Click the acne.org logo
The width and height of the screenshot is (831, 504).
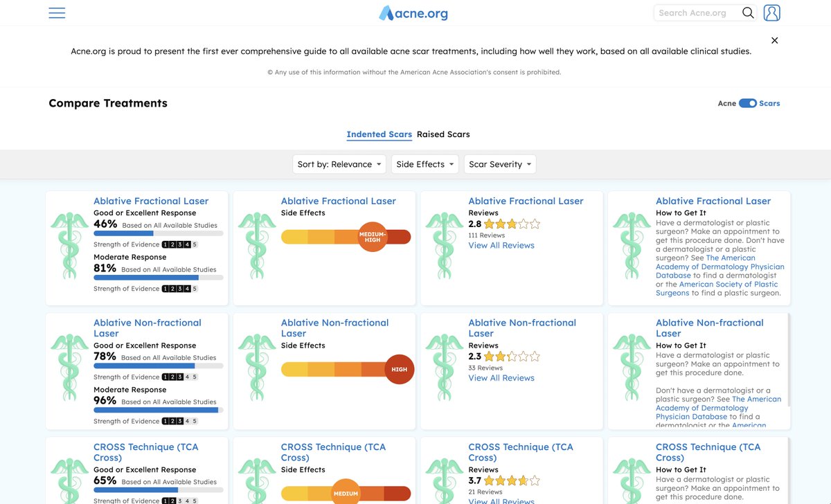[x=413, y=13]
